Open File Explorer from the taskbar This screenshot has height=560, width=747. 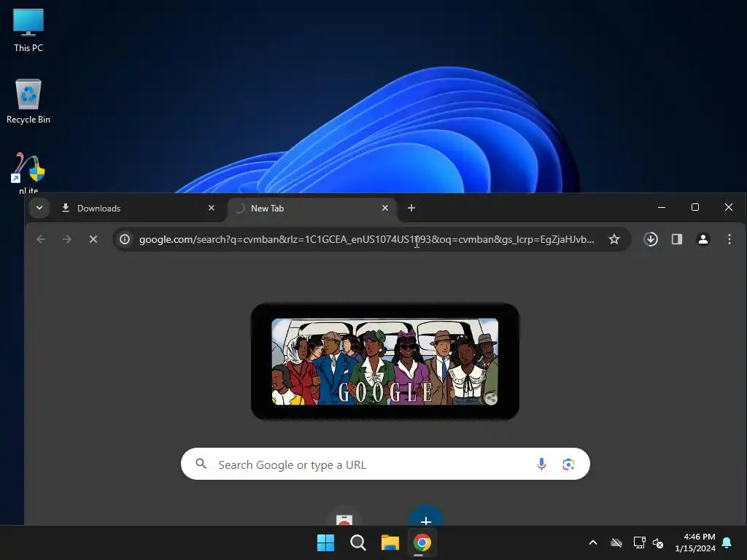[390, 542]
